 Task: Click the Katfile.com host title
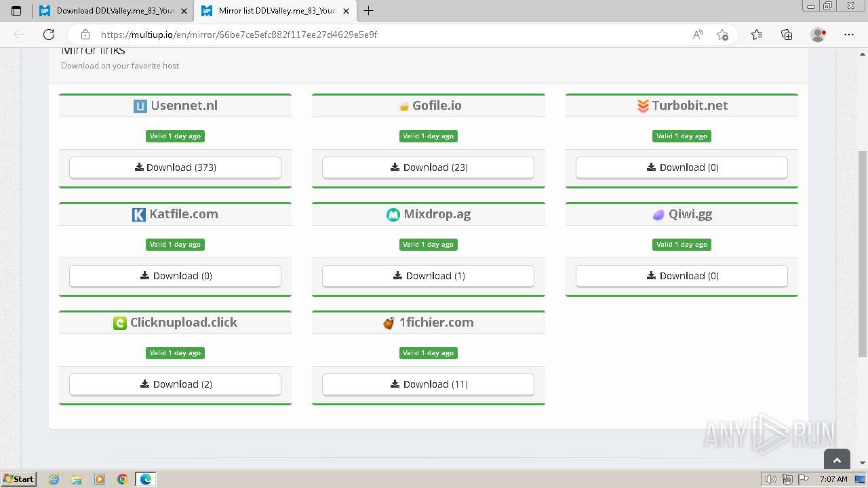184,214
